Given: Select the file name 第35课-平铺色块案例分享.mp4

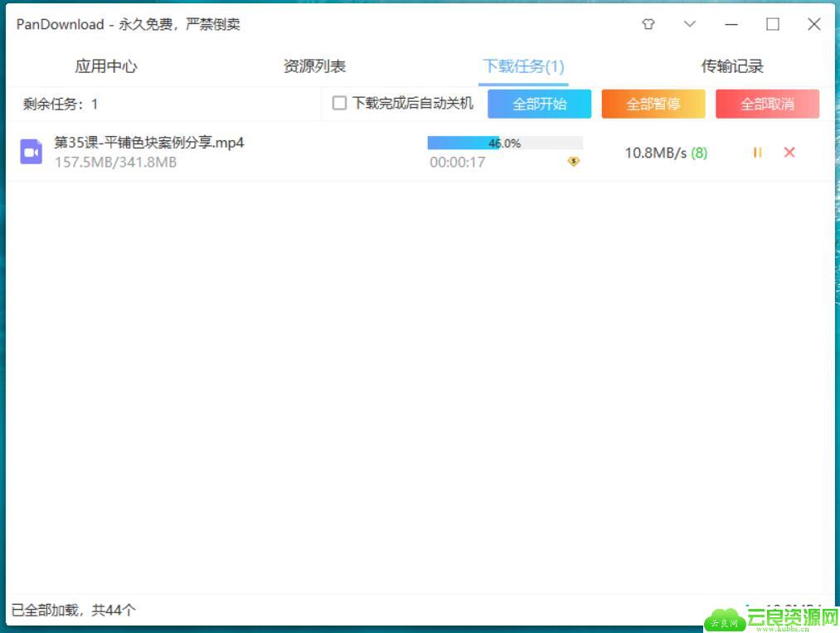Looking at the screenshot, I should (149, 143).
